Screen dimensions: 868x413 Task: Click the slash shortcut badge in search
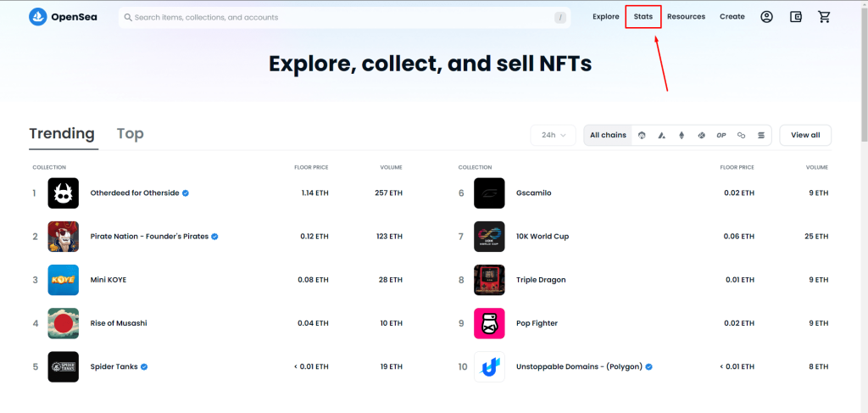point(561,18)
